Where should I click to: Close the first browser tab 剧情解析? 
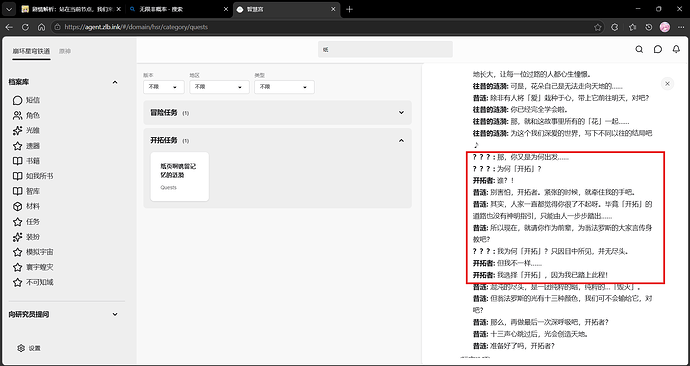click(x=117, y=9)
